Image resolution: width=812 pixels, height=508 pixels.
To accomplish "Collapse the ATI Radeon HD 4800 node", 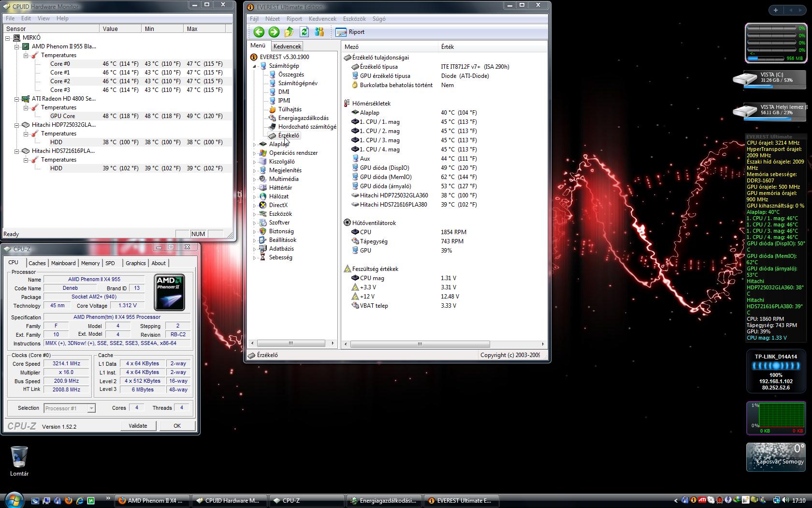I will tap(16, 99).
